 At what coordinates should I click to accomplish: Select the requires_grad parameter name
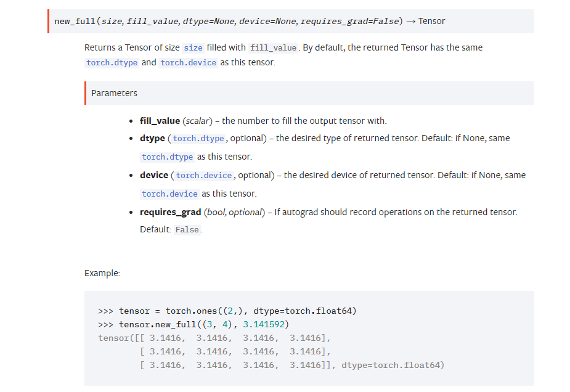[171, 213]
